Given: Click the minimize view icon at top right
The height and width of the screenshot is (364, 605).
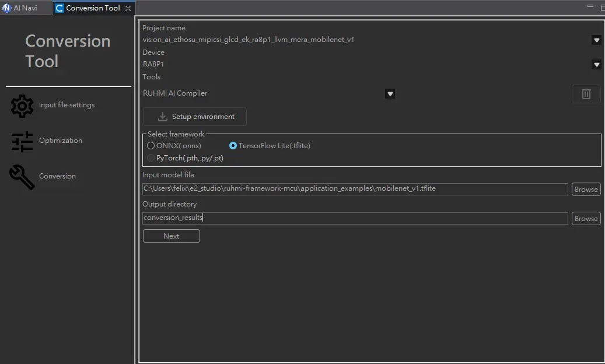Looking at the screenshot, I should [x=589, y=7].
